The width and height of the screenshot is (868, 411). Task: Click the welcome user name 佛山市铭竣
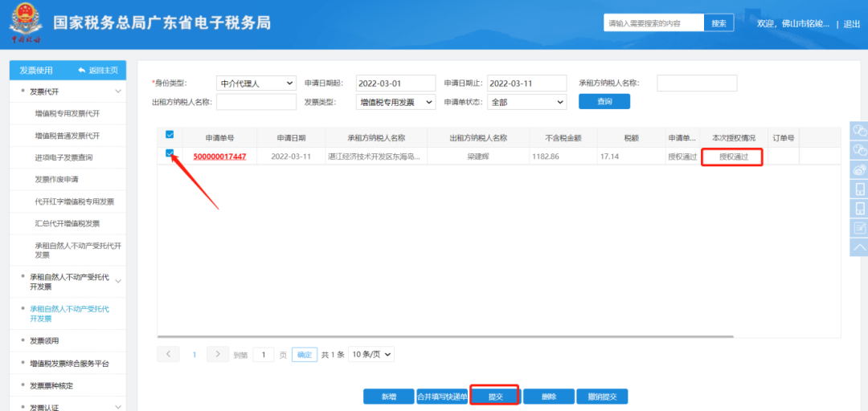[805, 24]
